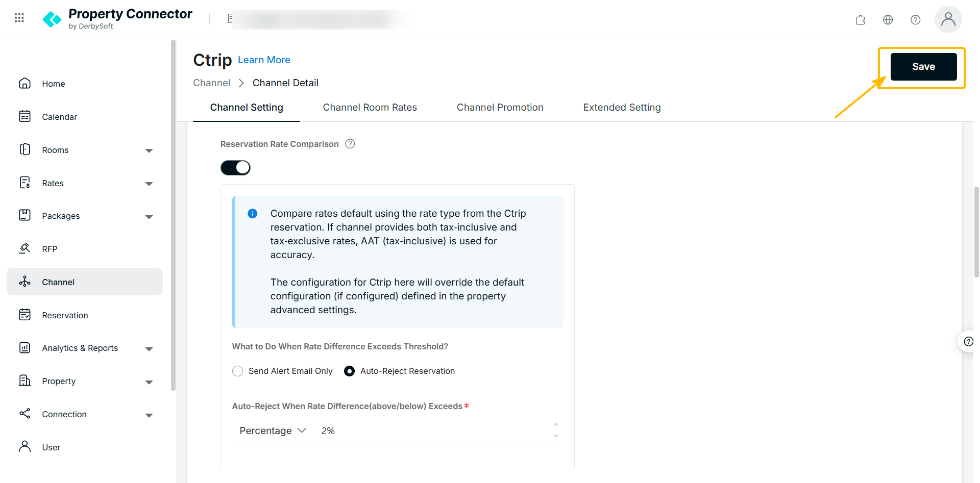Click the main page scrollbar

(976, 232)
